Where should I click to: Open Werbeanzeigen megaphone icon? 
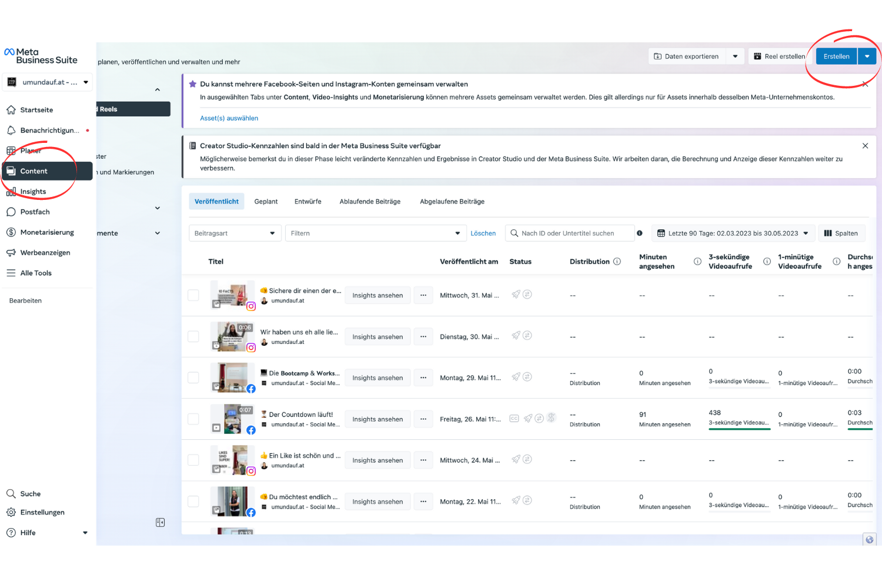tap(11, 253)
